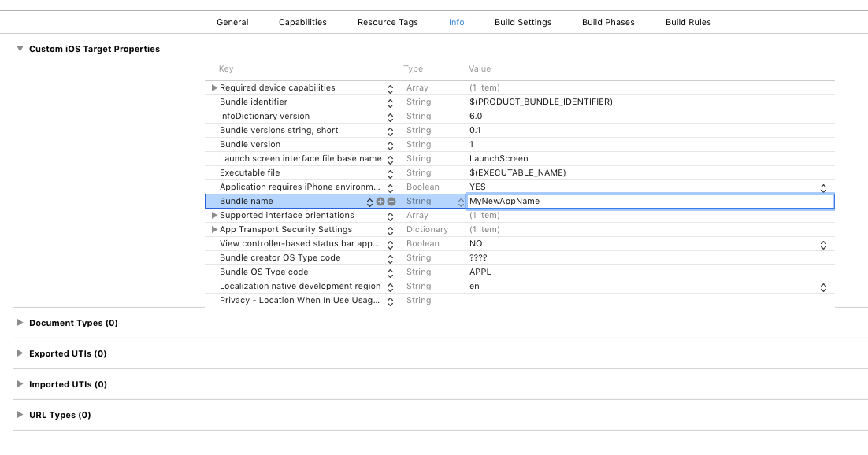Collapse the Custom iOS Target Properties section
The width and height of the screenshot is (868, 455).
tap(20, 49)
